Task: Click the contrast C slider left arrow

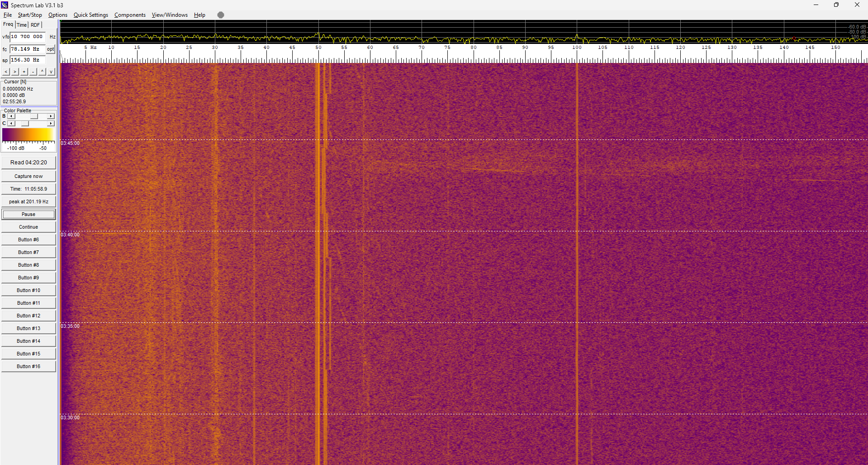Action: pos(12,124)
